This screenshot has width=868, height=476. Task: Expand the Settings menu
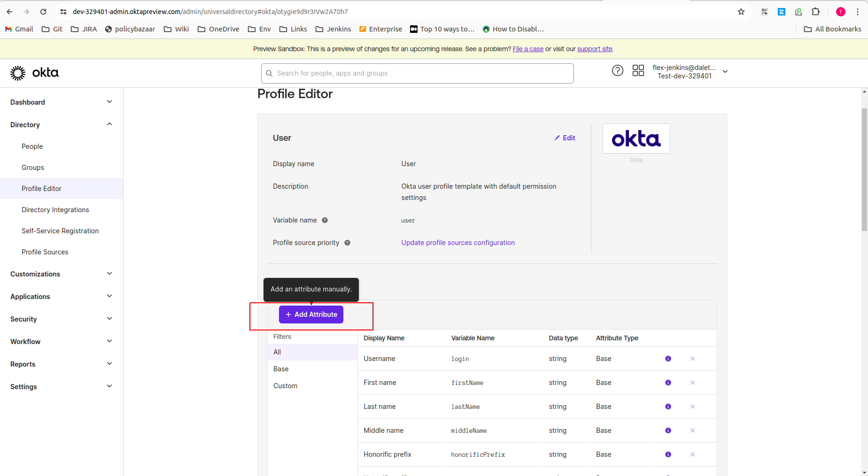(62, 387)
